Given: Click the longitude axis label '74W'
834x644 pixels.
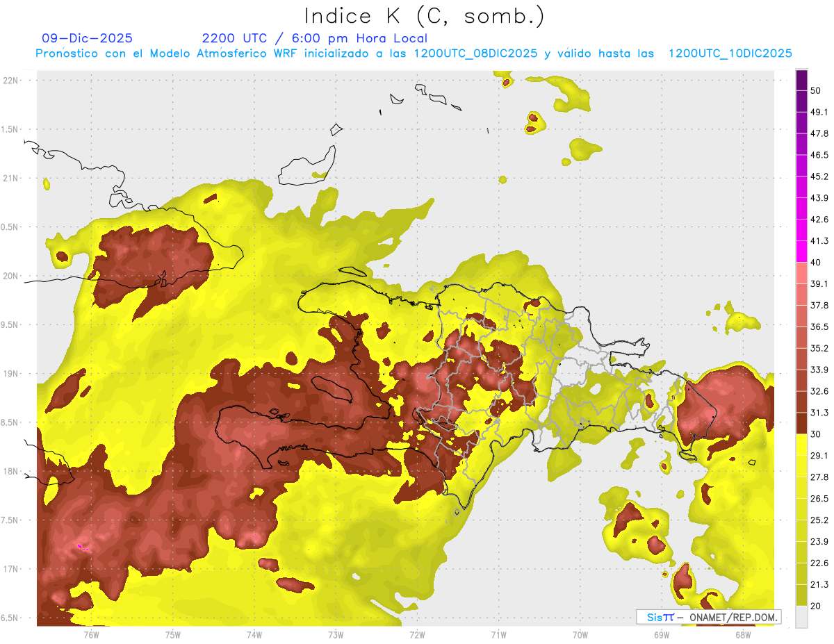Looking at the screenshot, I should [254, 634].
